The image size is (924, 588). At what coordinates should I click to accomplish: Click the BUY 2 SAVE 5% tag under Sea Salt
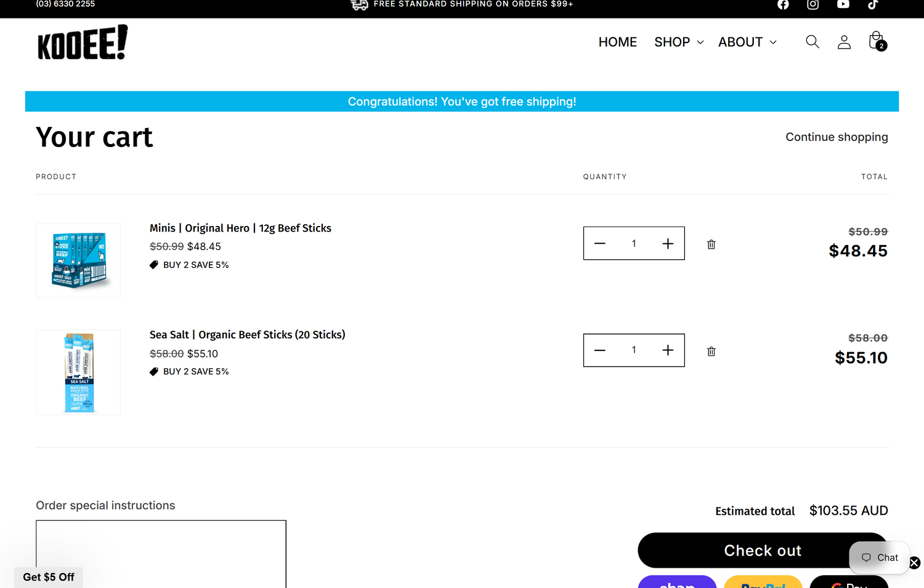[x=189, y=371]
